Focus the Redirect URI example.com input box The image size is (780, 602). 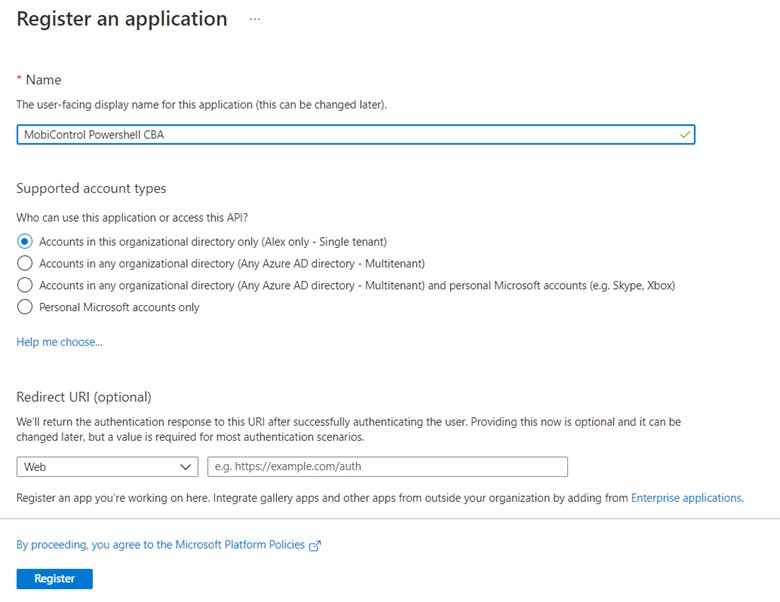pyautogui.click(x=387, y=467)
